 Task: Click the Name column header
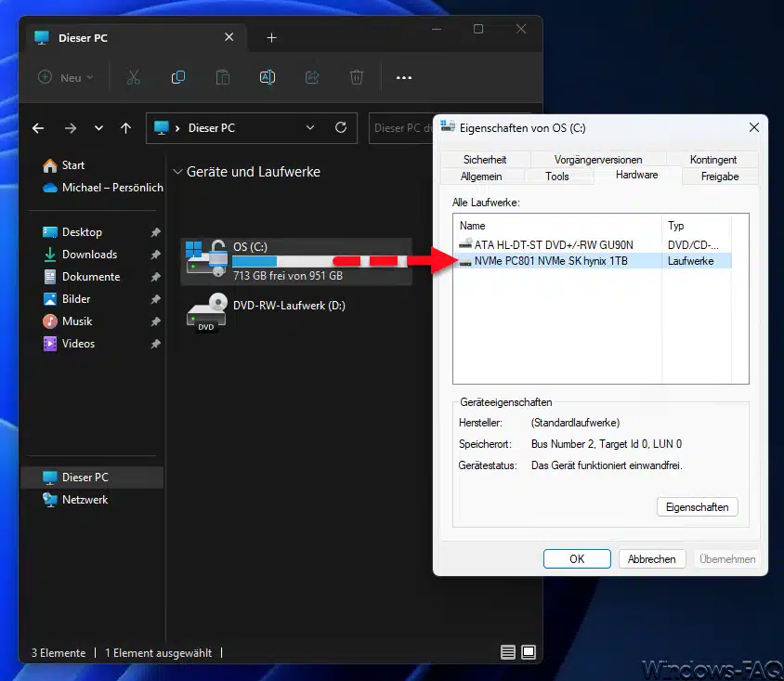coord(557,226)
